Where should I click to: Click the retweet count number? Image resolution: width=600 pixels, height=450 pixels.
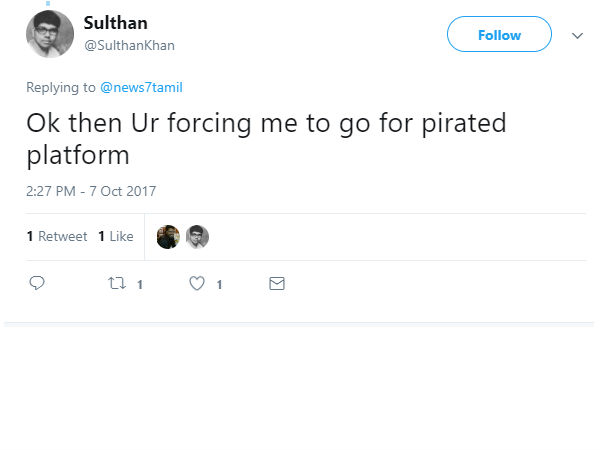(140, 285)
